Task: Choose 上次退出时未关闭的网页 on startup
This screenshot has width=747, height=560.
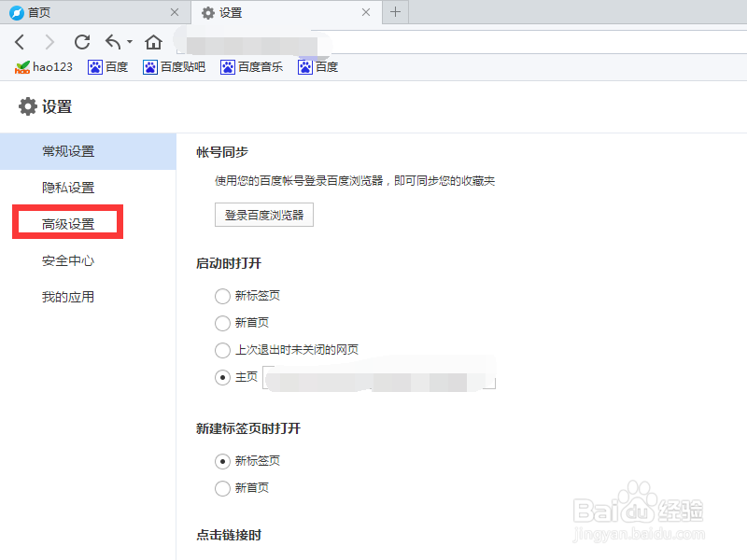Action: pos(222,351)
